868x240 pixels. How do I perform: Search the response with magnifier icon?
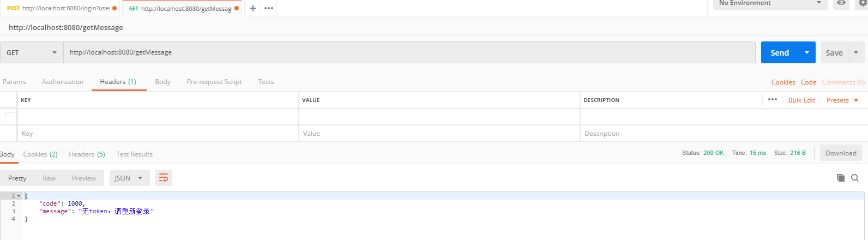point(855,178)
